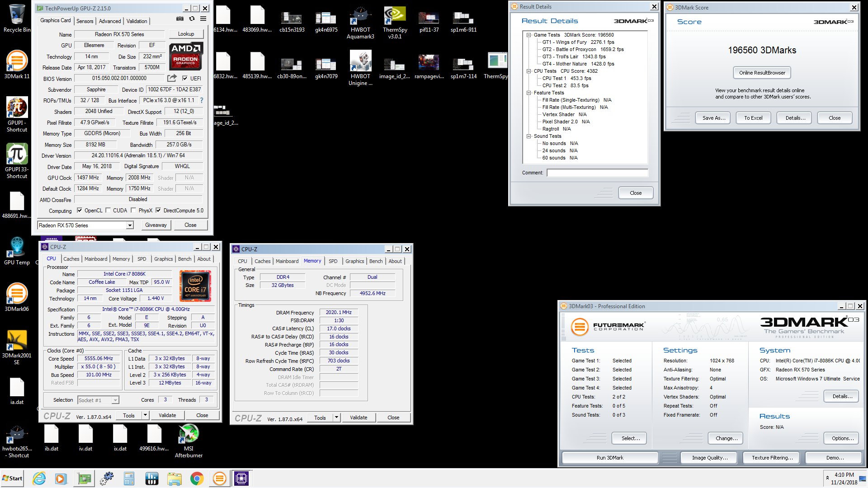Click GPU-Z taskbar icon
868x488 pixels.
pyautogui.click(x=84, y=479)
